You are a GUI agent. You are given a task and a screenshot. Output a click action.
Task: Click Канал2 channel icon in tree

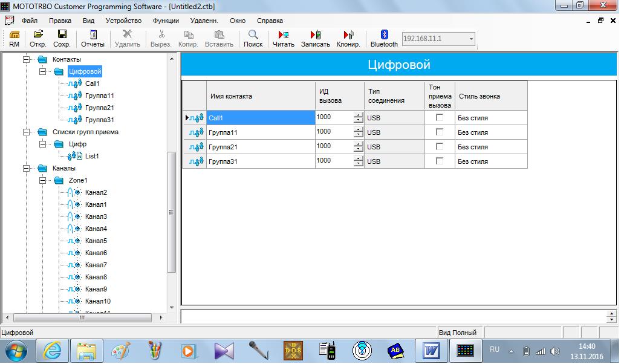[x=74, y=192]
